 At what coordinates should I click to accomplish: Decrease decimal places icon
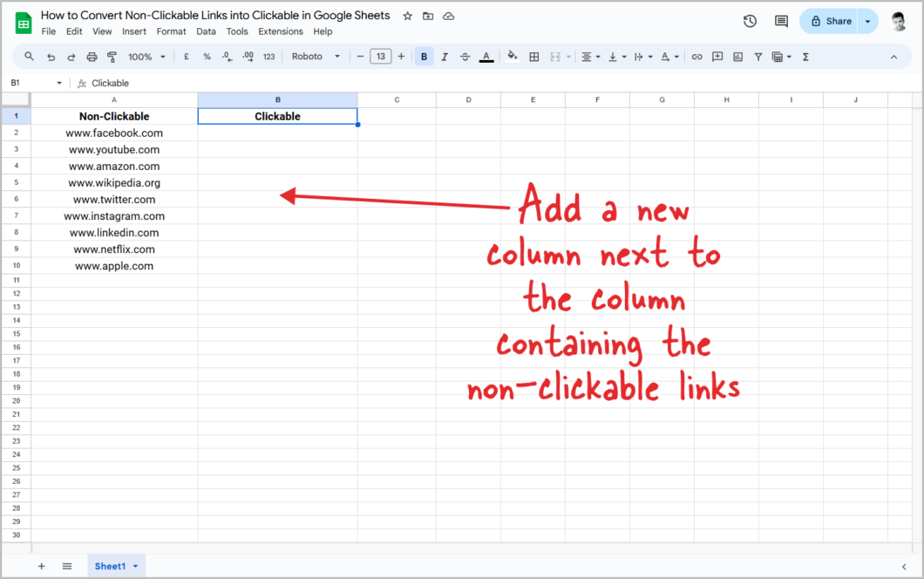tap(227, 57)
